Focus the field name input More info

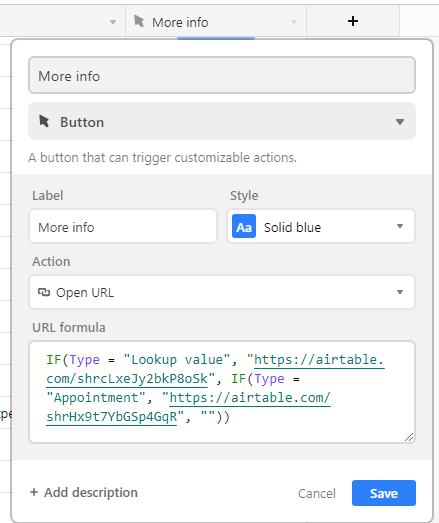[222, 75]
